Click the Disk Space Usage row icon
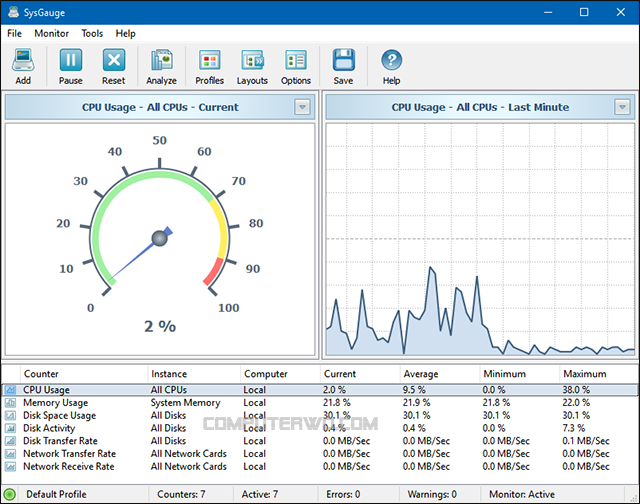Screen dimensions: 640x504 coord(10,415)
